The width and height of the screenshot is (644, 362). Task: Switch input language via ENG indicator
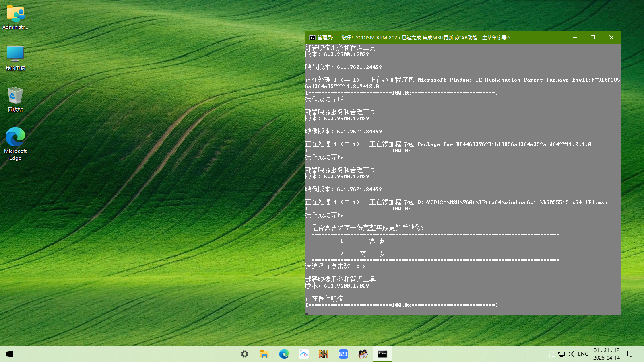(x=583, y=354)
